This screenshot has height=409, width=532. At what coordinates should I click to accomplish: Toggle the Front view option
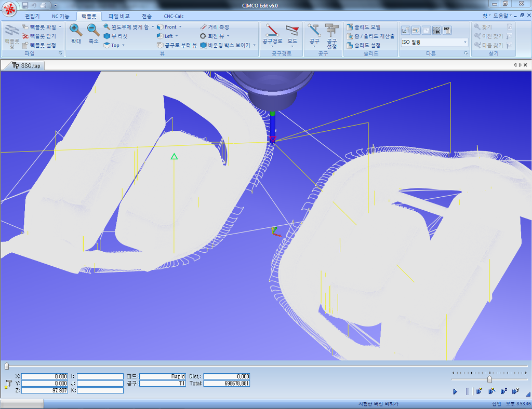(x=166, y=27)
